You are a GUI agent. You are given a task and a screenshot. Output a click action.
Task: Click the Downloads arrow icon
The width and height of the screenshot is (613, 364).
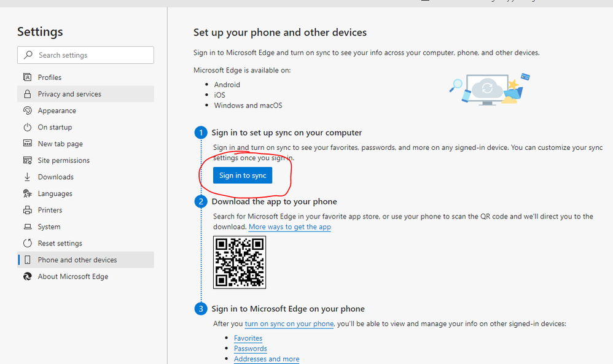28,177
